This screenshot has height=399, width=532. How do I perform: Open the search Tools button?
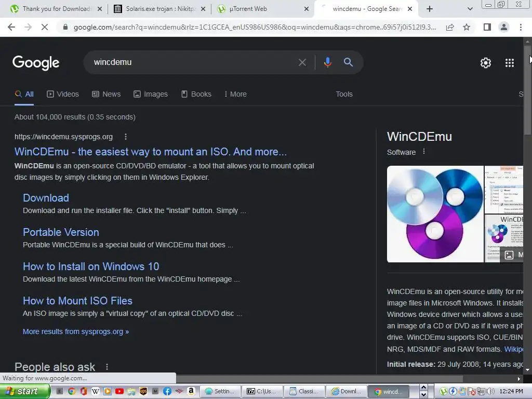[x=344, y=94]
